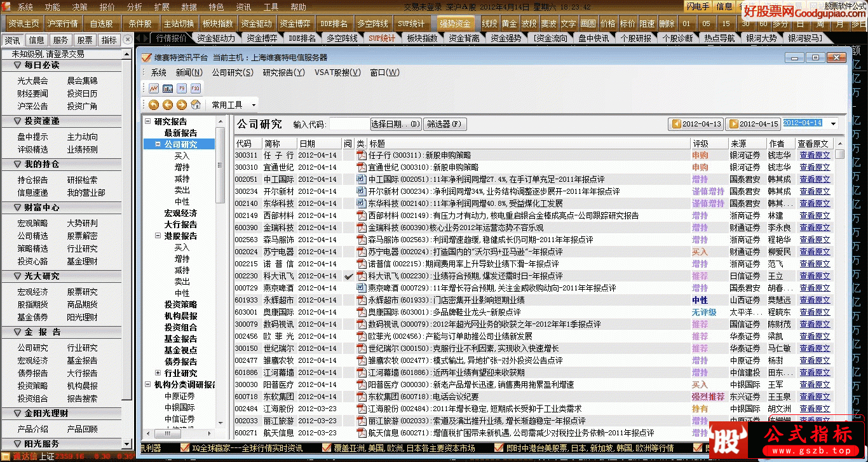868x462 pixels.
Task: Click the bar chart icon in inner toolbar
Action: click(168, 88)
